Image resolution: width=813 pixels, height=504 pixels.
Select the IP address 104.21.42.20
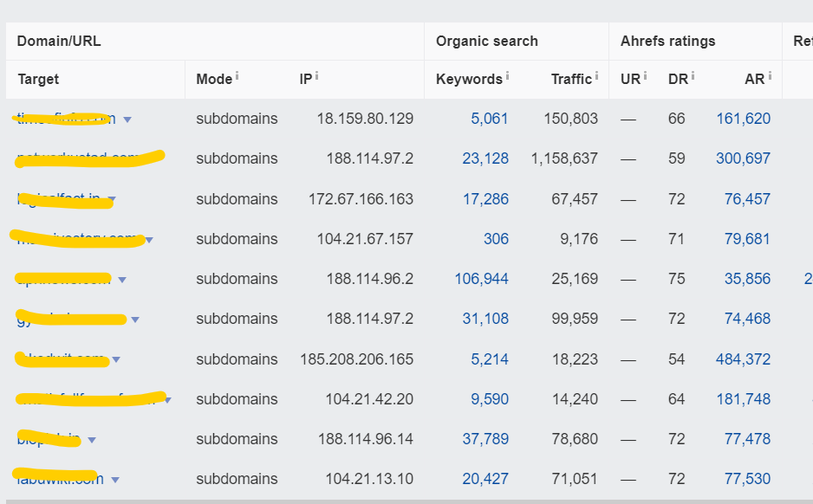point(369,399)
